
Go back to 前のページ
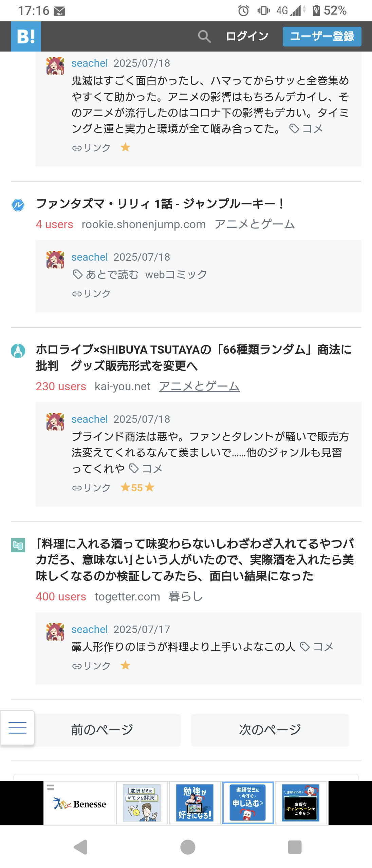click(102, 730)
